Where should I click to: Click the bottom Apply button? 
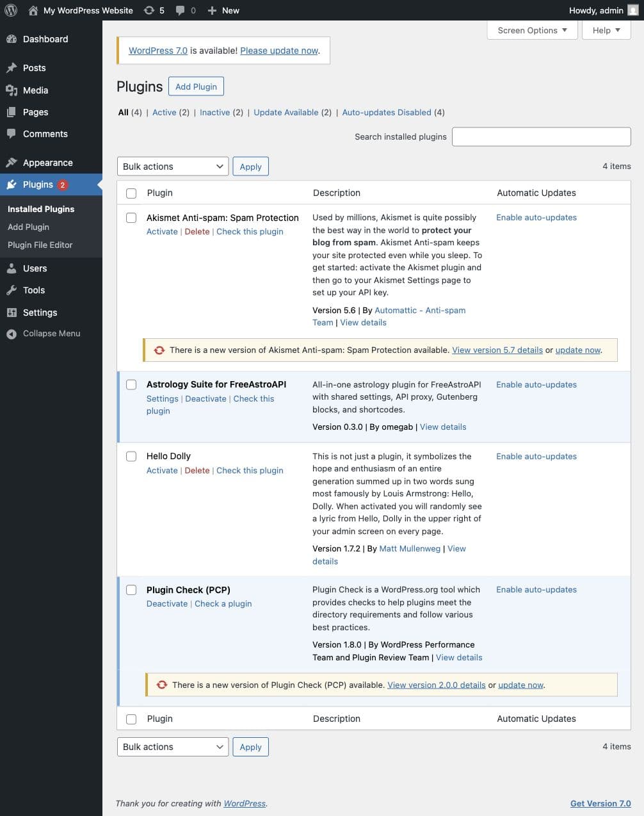point(250,747)
